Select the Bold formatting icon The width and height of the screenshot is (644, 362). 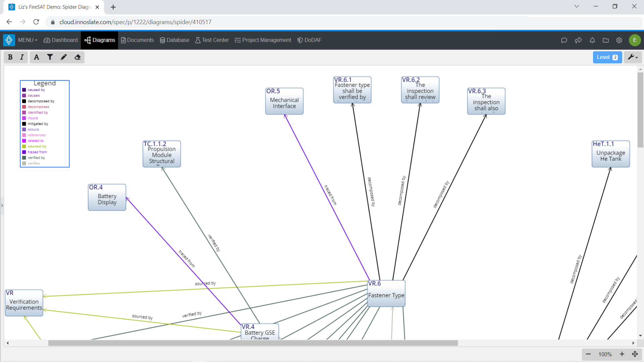(x=10, y=57)
